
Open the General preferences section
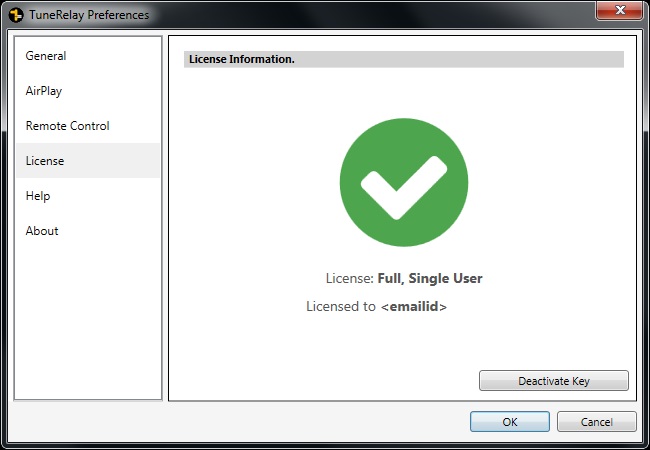click(46, 56)
